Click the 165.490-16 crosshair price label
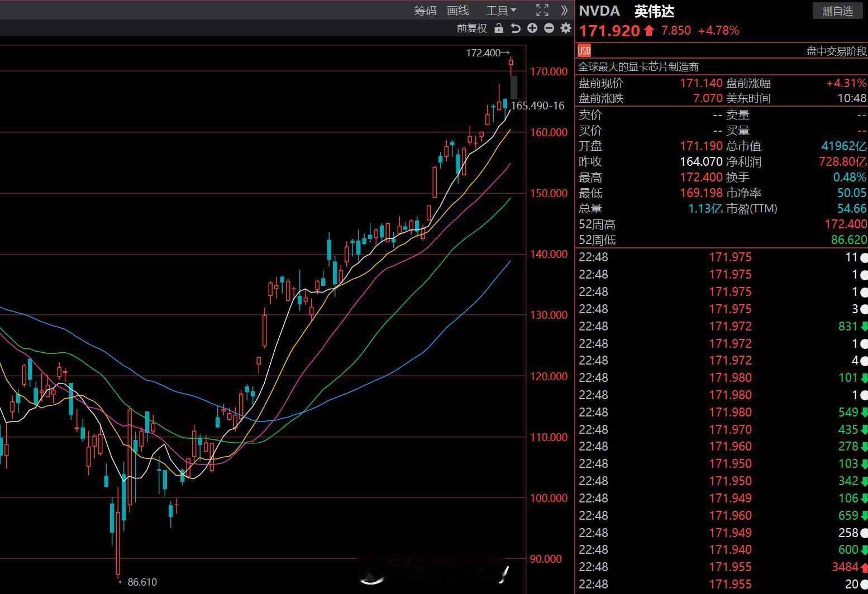 pos(537,106)
